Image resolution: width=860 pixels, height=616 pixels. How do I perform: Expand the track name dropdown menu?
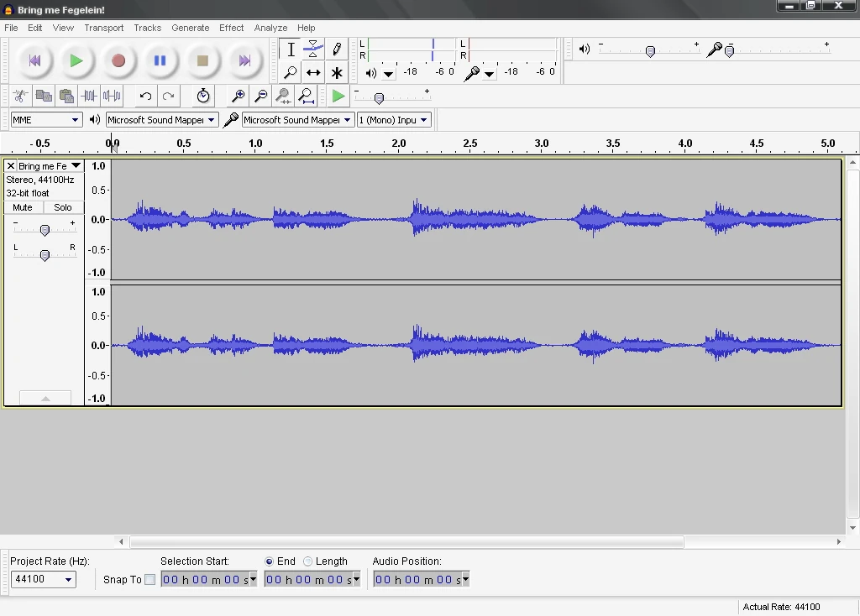coord(76,165)
